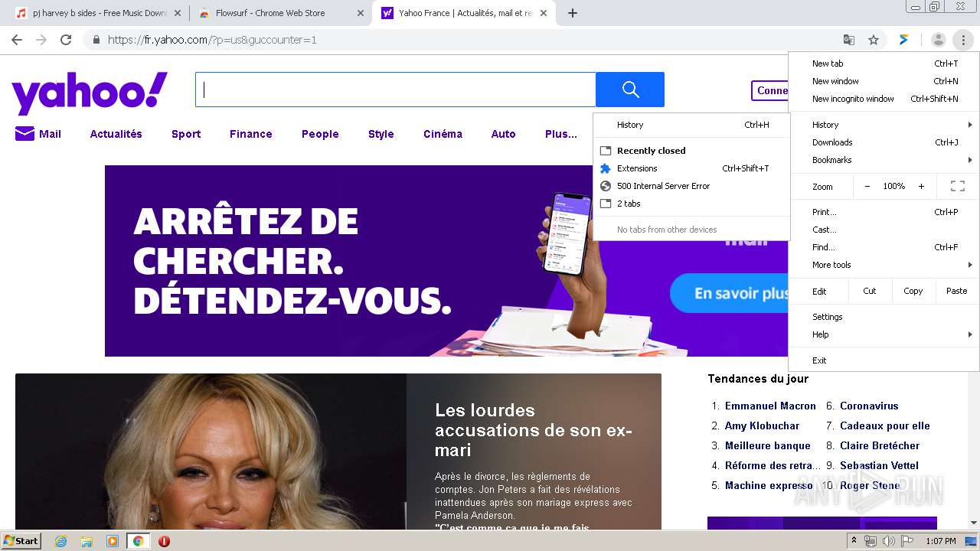Click Exit in the Chrome menu
This screenshot has height=551, width=980.
[884, 360]
